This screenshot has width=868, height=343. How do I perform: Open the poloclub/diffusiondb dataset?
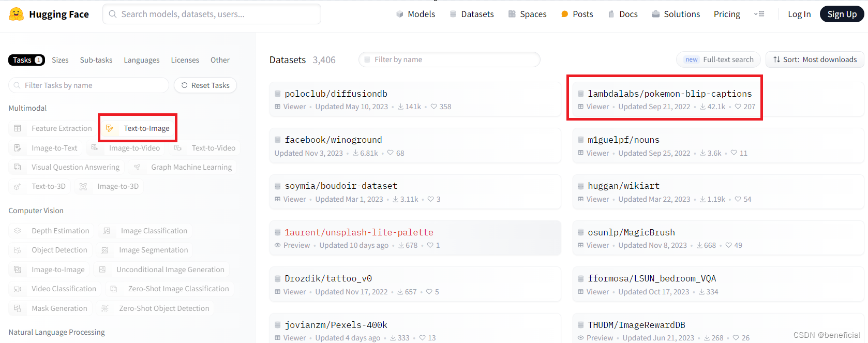415,99
